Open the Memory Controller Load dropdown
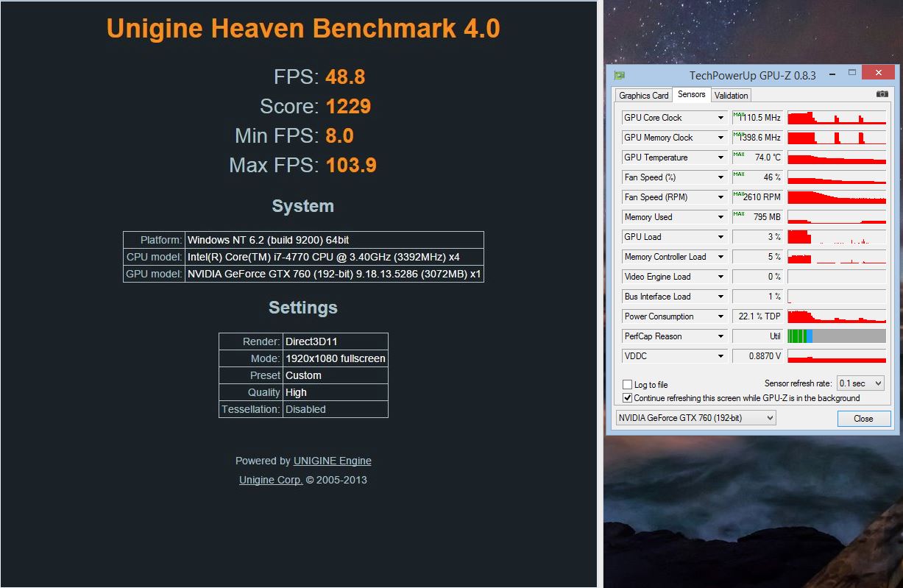 (x=721, y=257)
